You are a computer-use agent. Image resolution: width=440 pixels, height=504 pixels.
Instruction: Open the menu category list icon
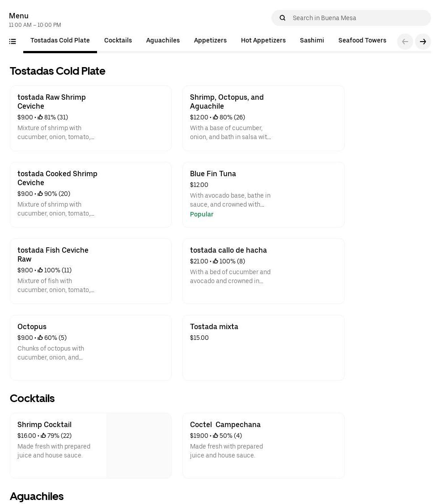coord(13,42)
